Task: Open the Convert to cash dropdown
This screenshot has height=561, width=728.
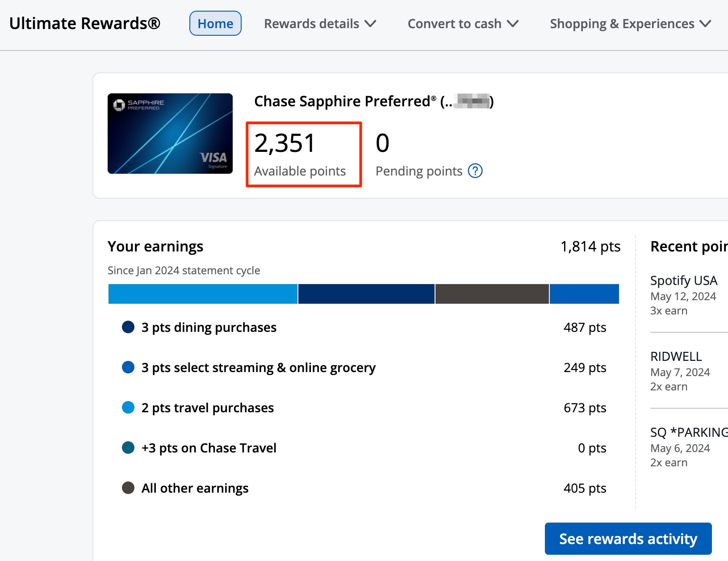Action: tap(462, 23)
